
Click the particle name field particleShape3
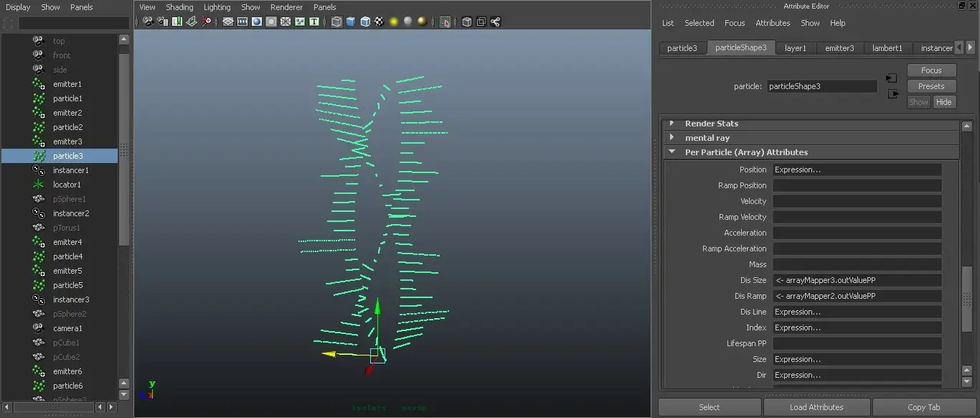821,86
